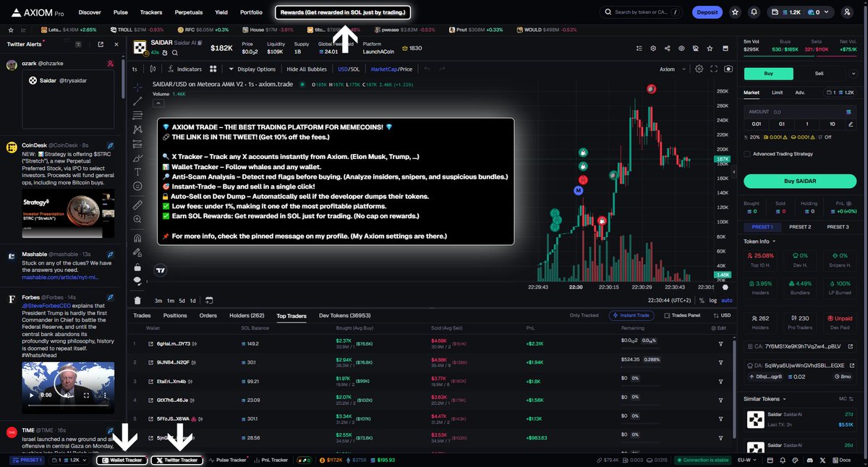Take a chart snapshot with camera icon
Screen dimensions: 868x467
click(x=728, y=69)
